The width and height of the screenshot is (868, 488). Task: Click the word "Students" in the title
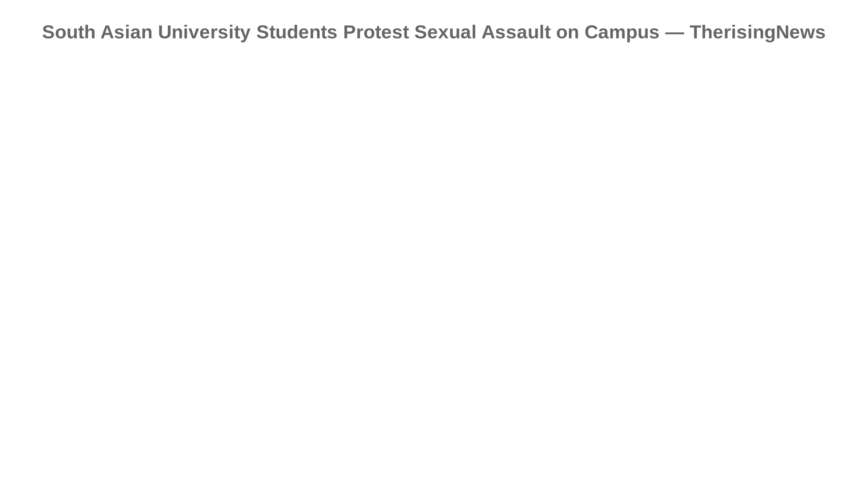click(297, 33)
